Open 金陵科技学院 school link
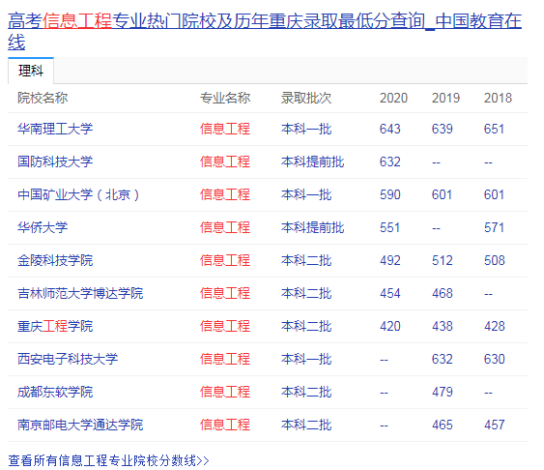Image resolution: width=544 pixels, height=470 pixels. click(55, 260)
